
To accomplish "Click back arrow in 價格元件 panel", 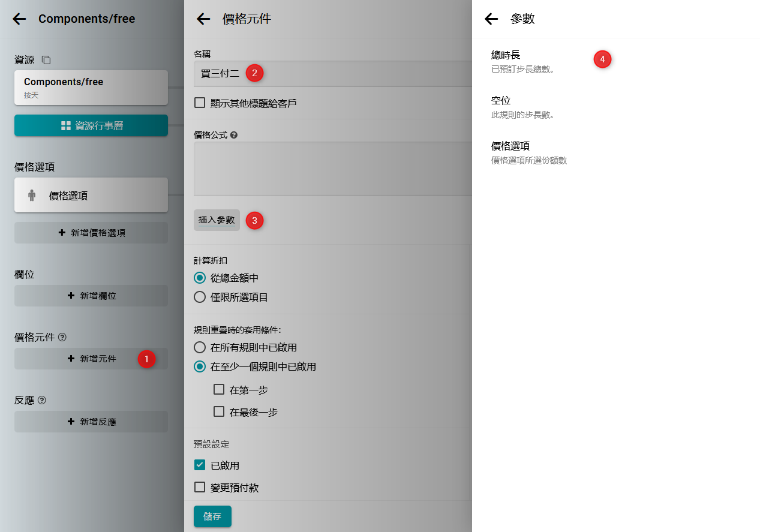I will click(x=203, y=19).
